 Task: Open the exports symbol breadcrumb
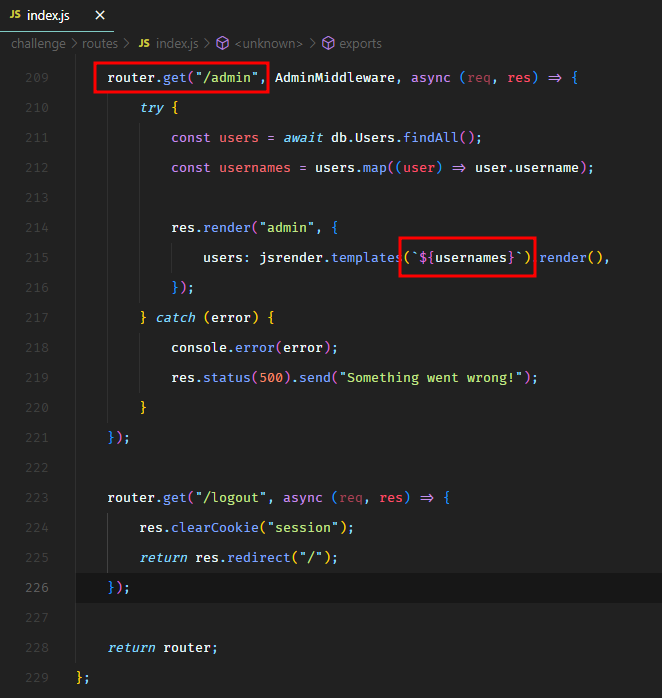360,44
